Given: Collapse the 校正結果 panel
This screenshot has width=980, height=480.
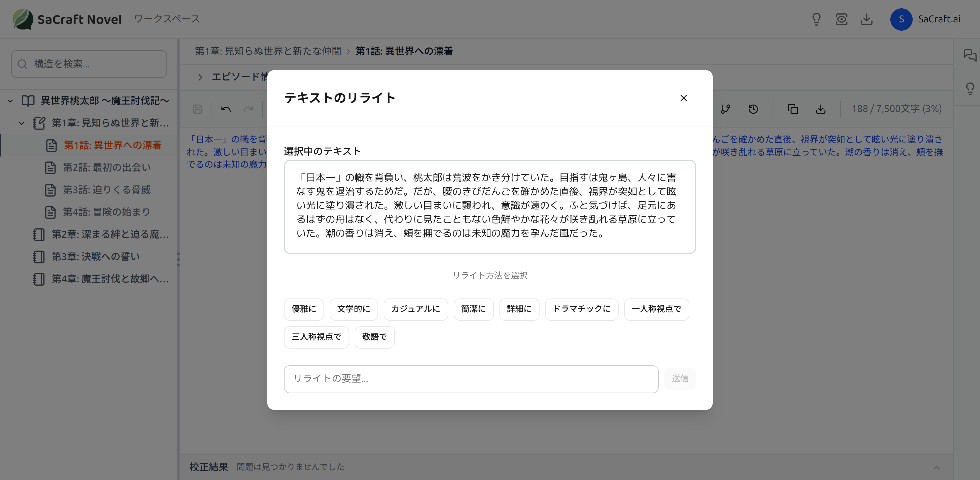Looking at the screenshot, I should pos(938,467).
